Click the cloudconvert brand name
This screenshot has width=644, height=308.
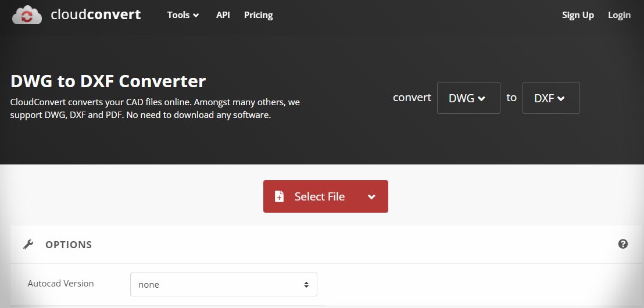(x=96, y=15)
